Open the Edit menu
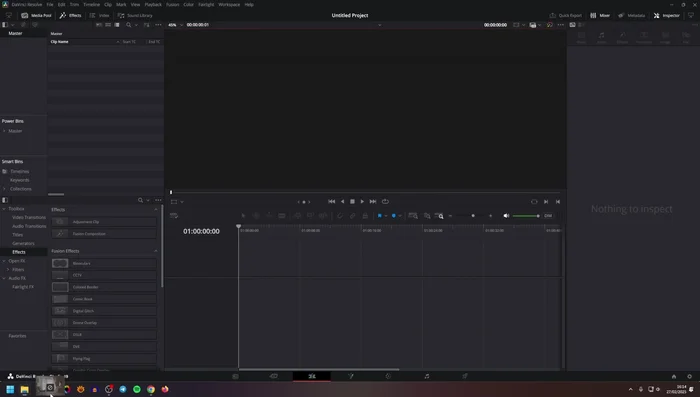Viewport: 700px width, 397px height. [x=62, y=4]
